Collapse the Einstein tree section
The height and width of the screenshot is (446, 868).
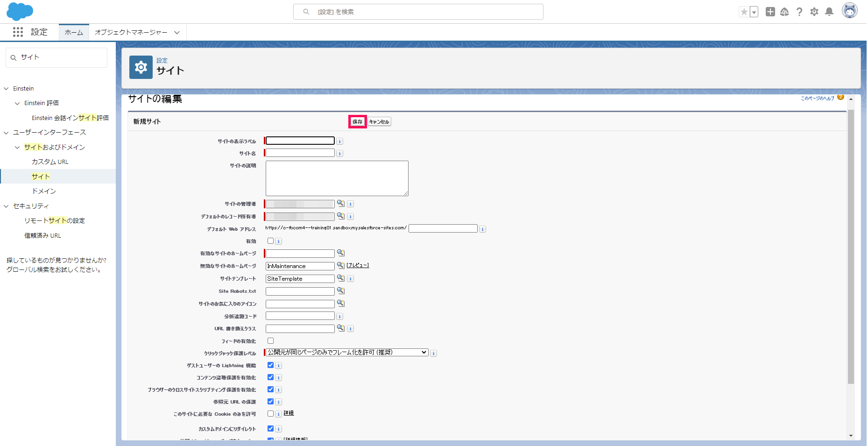click(x=6, y=89)
